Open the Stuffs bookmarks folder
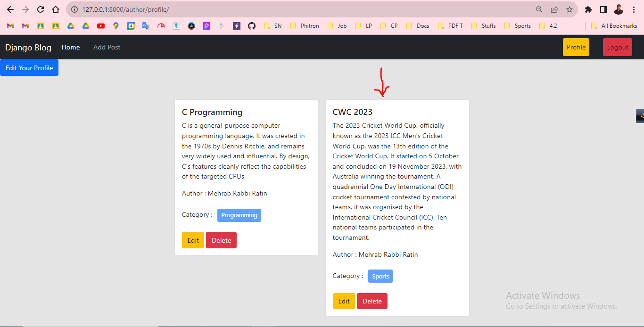The image size is (644, 327). (484, 26)
